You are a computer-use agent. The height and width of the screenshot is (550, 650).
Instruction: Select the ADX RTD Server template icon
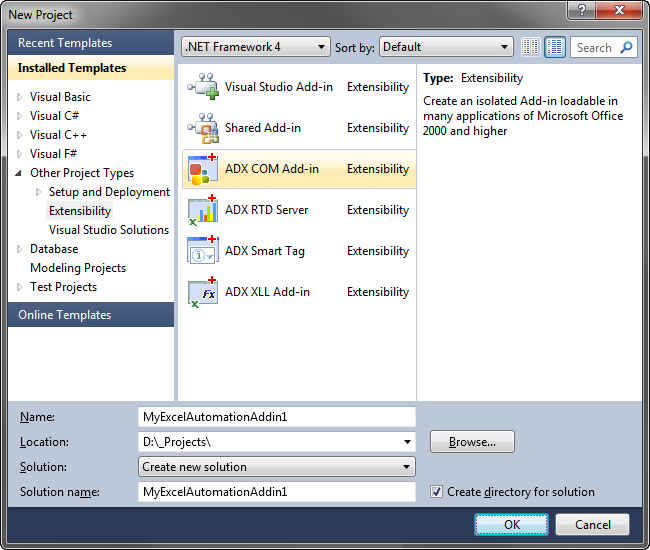click(x=203, y=210)
